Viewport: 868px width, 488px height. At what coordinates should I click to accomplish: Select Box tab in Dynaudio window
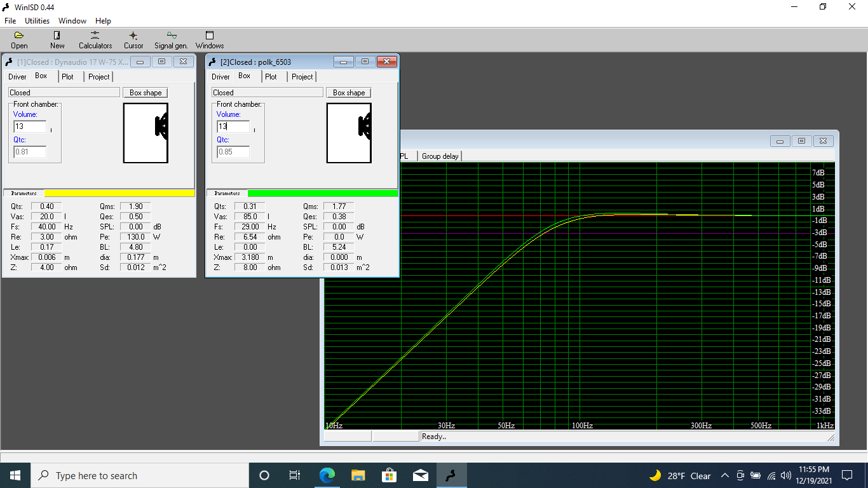pos(41,76)
